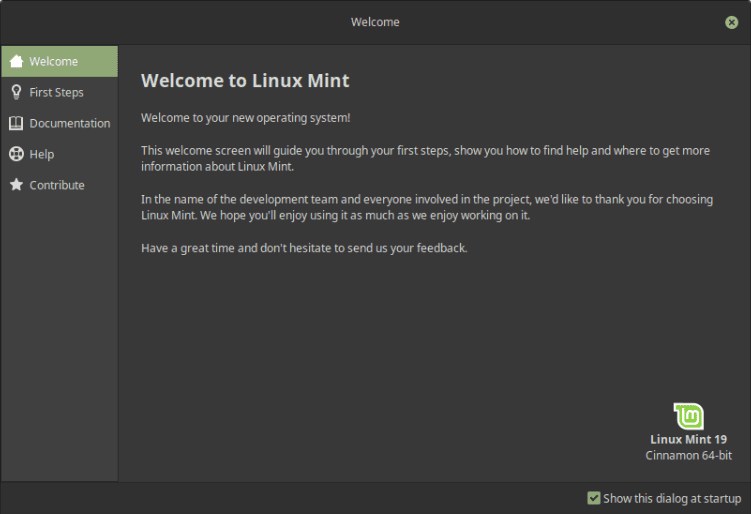Click the Linux Mint 19 label
The width and height of the screenshot is (751, 514).
point(688,439)
